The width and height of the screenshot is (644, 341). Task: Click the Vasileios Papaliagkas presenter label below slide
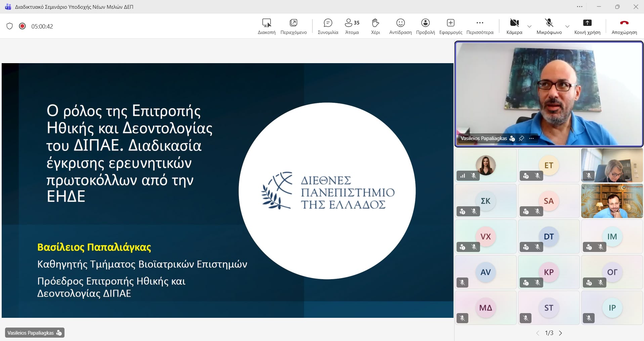35,333
